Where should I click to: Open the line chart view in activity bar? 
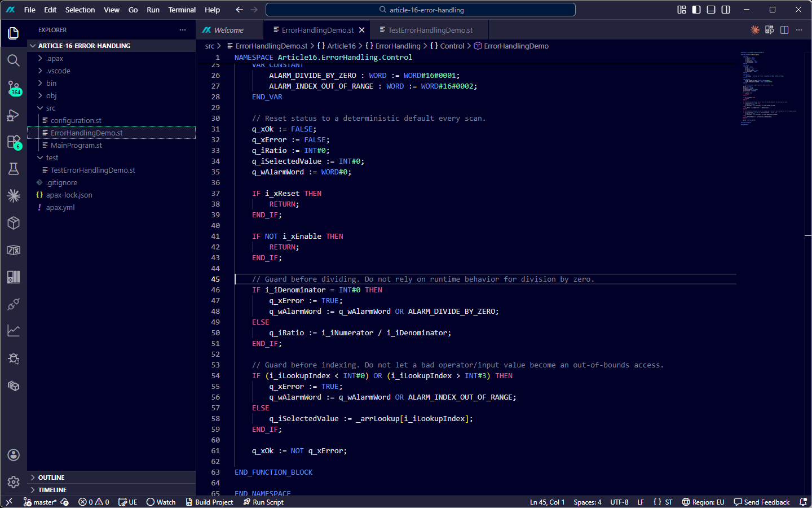(14, 331)
